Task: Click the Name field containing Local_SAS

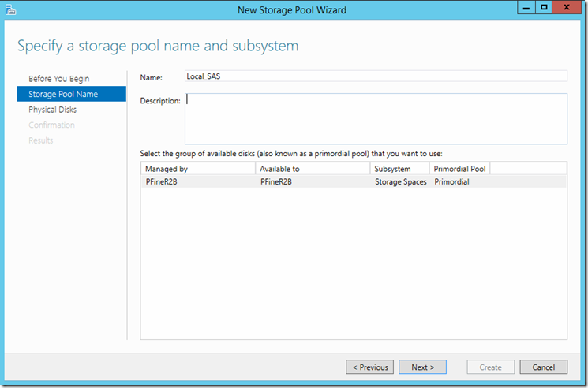Action: click(376, 76)
